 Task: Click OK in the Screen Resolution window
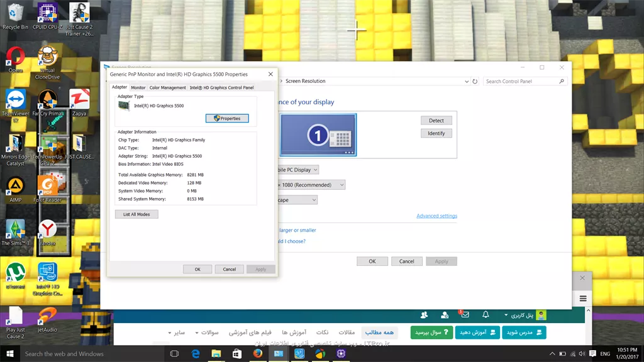point(372,261)
